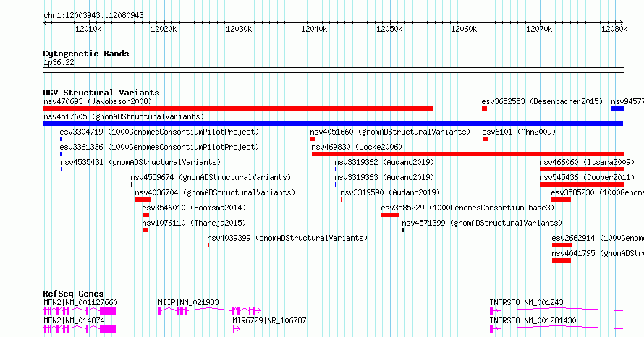
Task: Select the esv3585230 variant label
Action: click(598, 192)
